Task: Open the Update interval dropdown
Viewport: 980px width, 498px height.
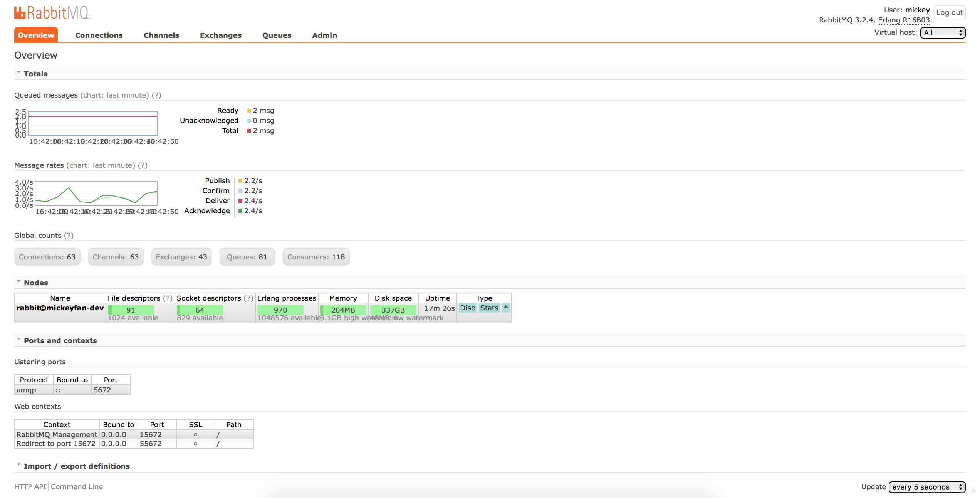Action: pyautogui.click(x=927, y=487)
